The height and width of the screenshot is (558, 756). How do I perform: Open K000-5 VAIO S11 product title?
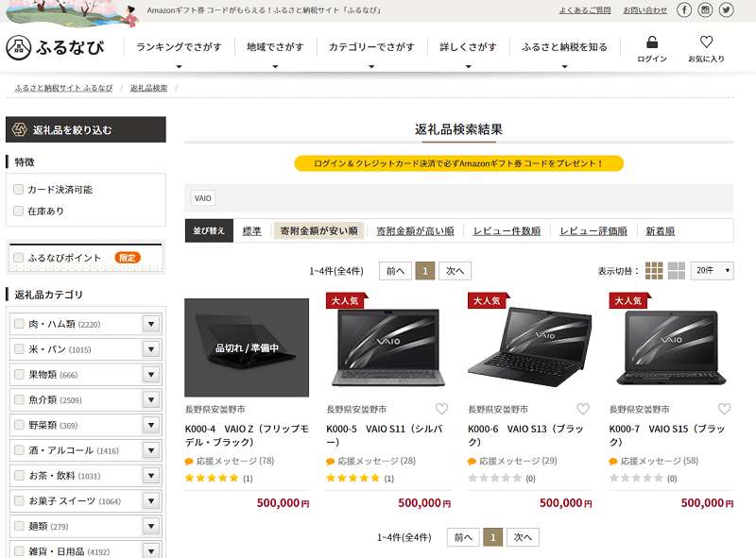coord(385,435)
